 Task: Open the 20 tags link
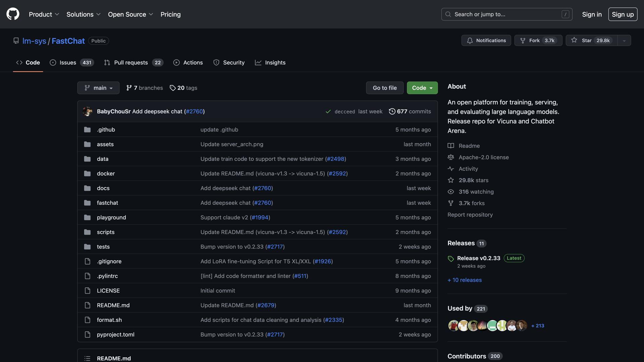[183, 88]
